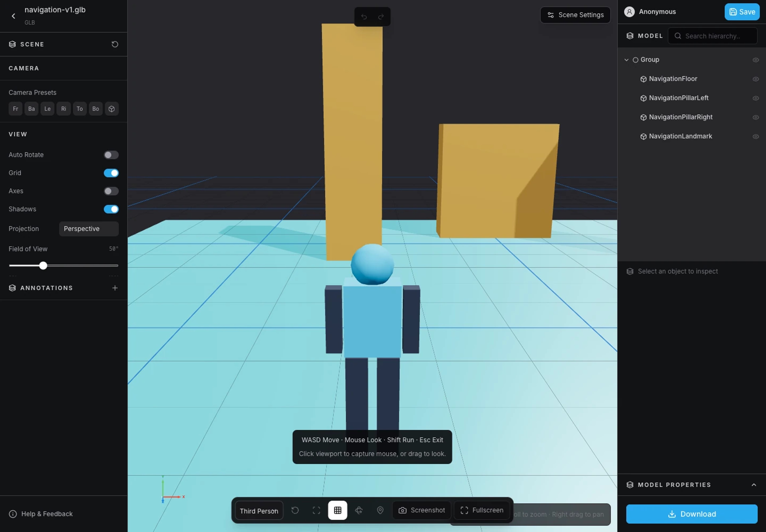
Task: Select the isometric cube camera preset
Action: (112, 109)
